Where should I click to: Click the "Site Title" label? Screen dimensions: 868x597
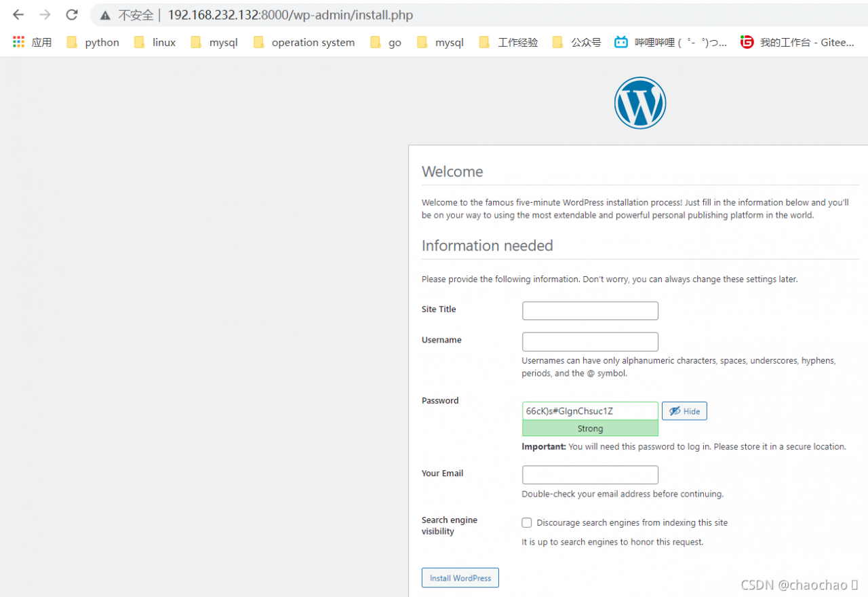439,309
